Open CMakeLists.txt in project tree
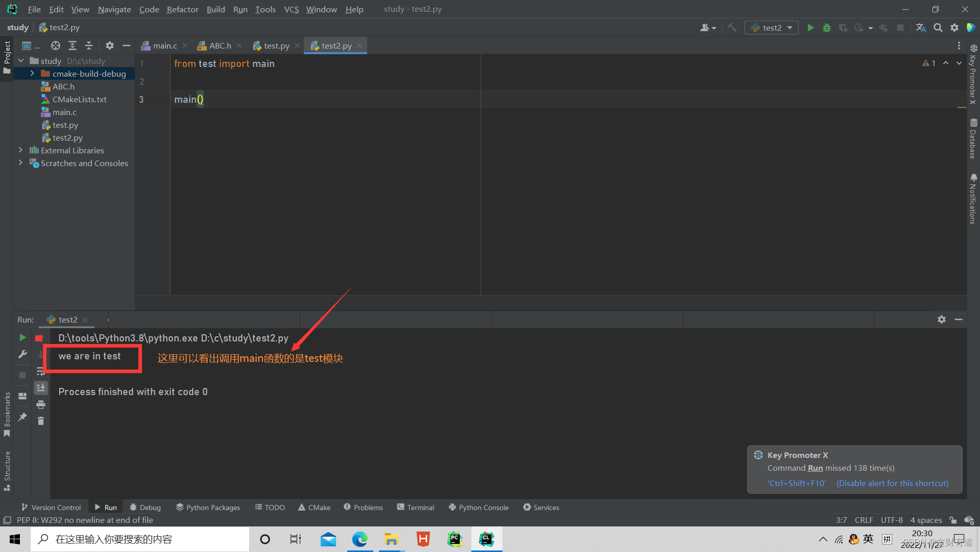The height and width of the screenshot is (552, 980). coord(79,99)
